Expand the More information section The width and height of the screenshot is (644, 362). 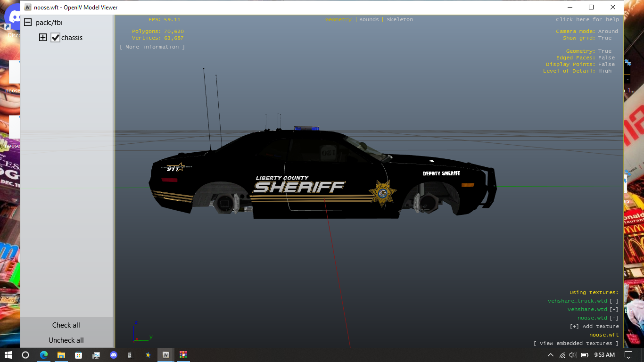coord(152,47)
